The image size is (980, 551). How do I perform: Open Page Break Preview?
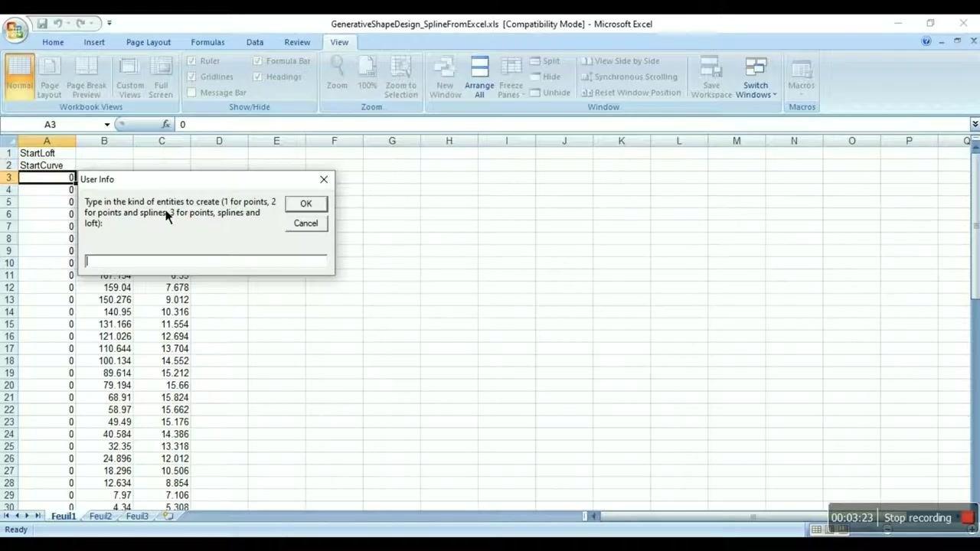(x=87, y=77)
